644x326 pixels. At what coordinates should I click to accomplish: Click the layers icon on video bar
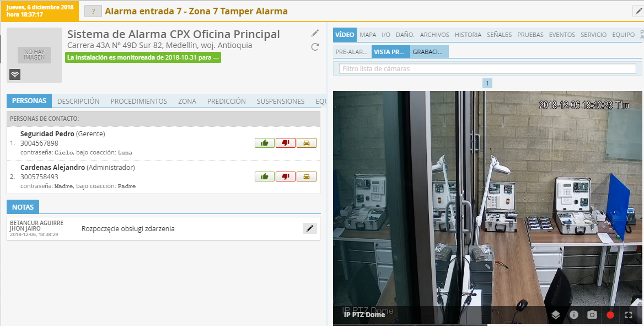(556, 315)
